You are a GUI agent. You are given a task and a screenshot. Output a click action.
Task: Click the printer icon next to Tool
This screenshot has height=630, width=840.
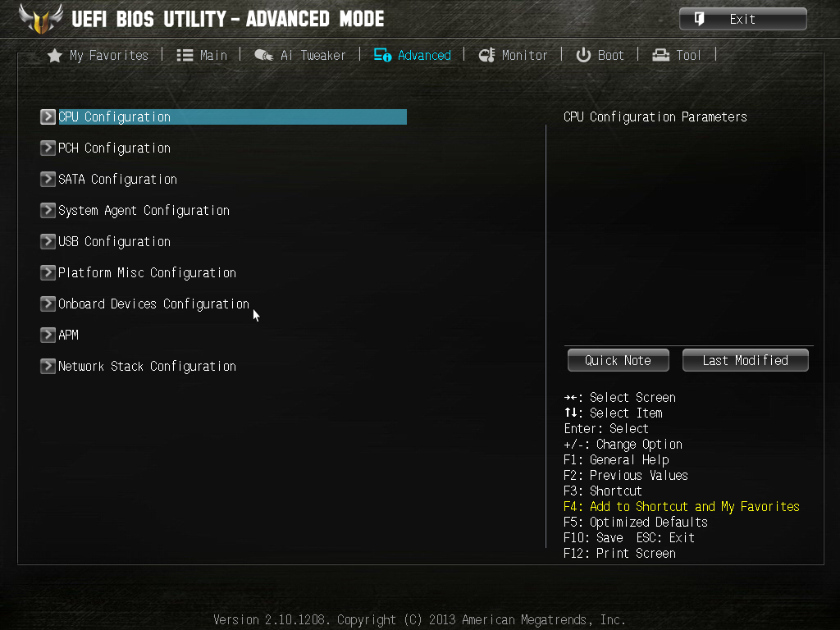tap(661, 55)
